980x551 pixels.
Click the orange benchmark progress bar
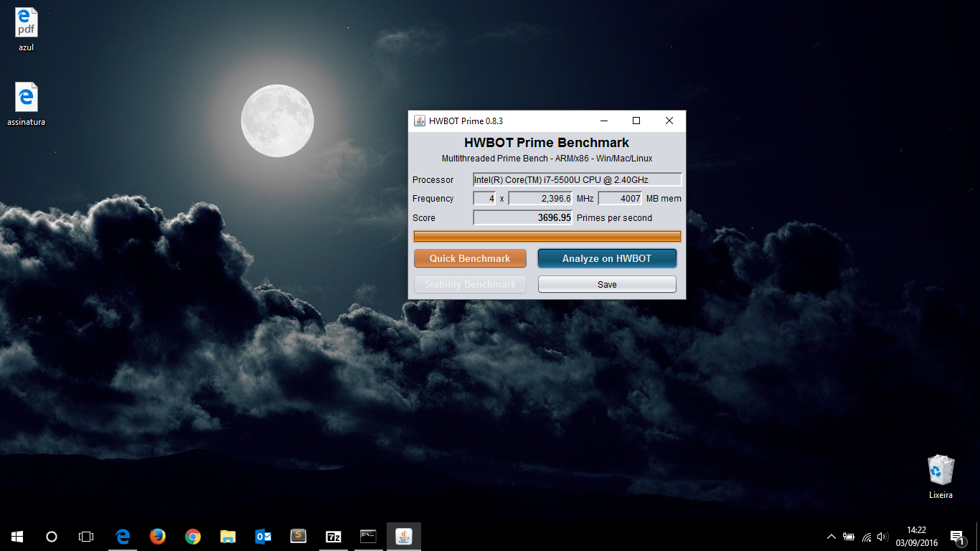click(547, 236)
